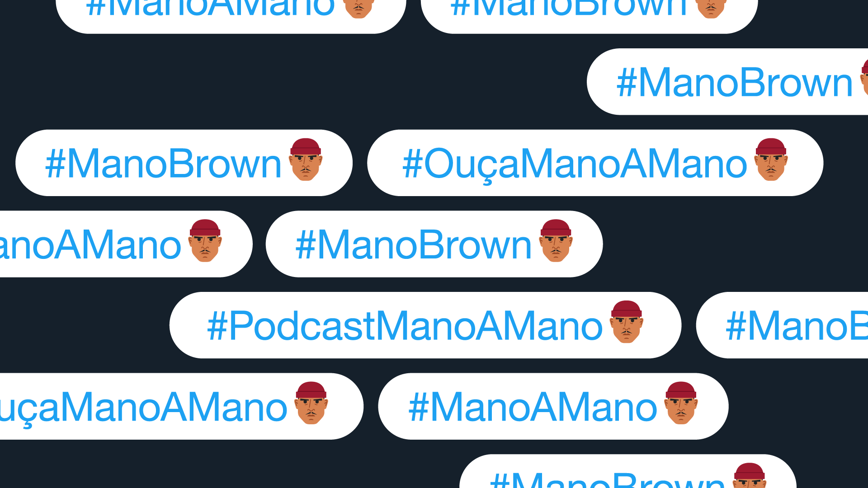Click the emoji in the top-center #ManoBrown pill
The image size is (868, 488).
(711, 8)
